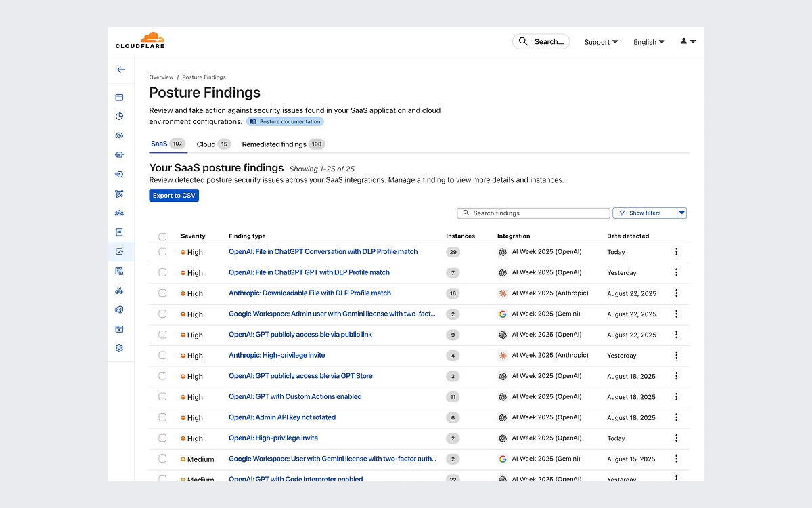Open row menu for GPT publicly accessible via GPT Store
Image resolution: width=812 pixels, height=508 pixels.
[x=677, y=376]
